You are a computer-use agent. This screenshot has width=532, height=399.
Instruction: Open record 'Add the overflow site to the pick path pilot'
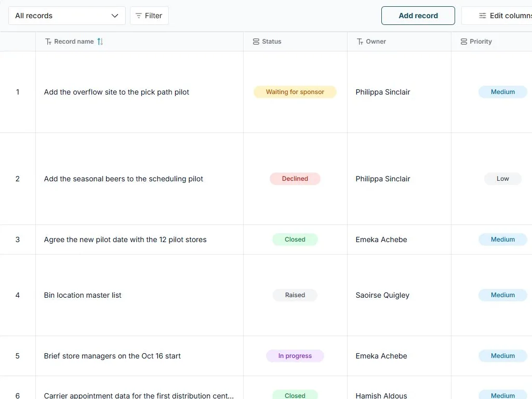(x=116, y=92)
